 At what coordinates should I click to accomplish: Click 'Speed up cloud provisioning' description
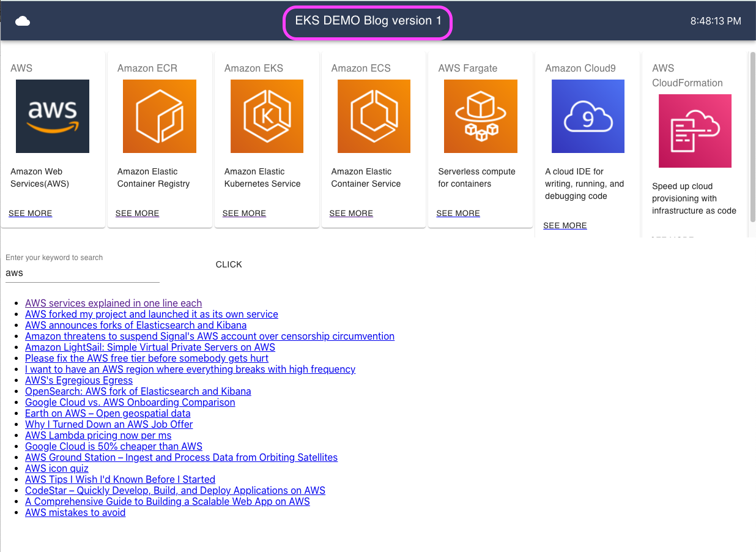point(694,198)
